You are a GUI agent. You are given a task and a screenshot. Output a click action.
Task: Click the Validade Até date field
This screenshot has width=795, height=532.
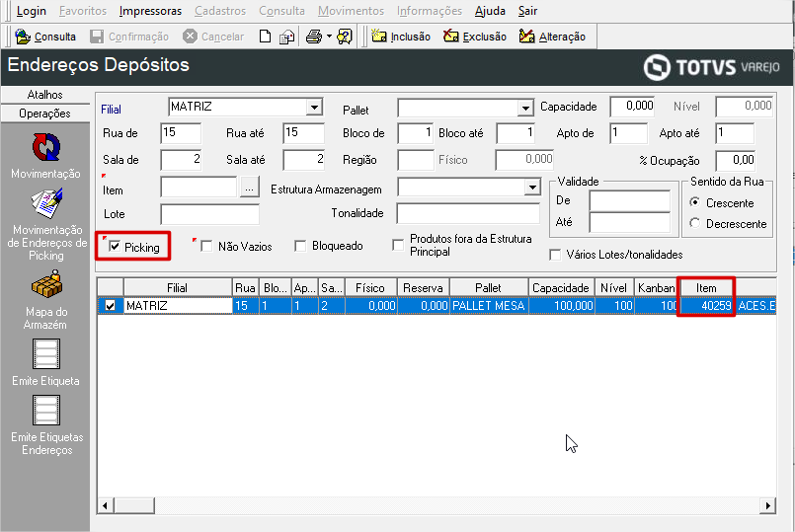coord(630,222)
